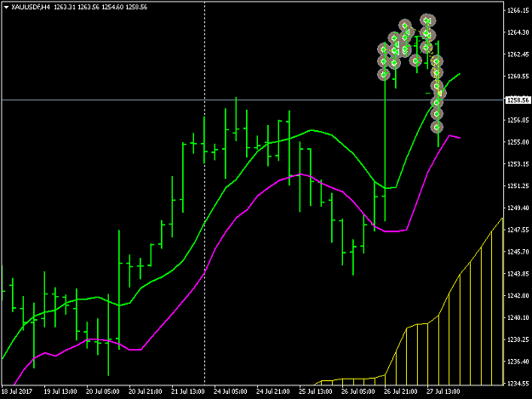Click the XAUUSDf,H4 symbol label
The image size is (532, 399).
[31, 7]
